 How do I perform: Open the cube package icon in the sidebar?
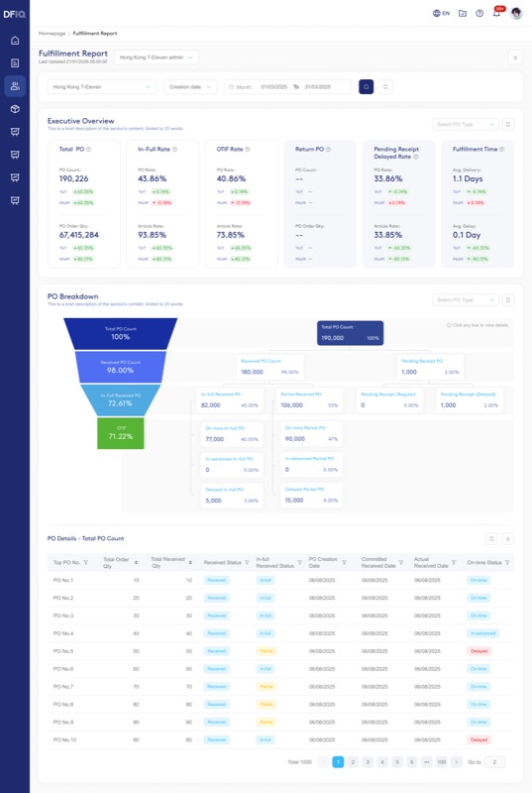point(15,109)
